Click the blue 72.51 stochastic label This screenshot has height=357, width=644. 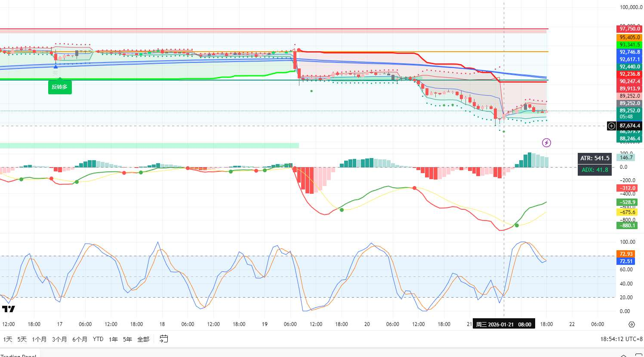point(626,261)
